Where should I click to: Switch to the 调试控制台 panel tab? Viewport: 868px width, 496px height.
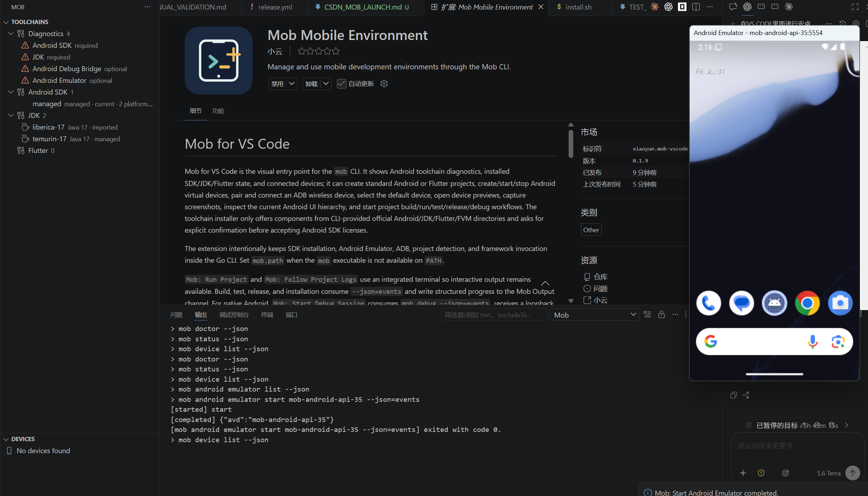(x=234, y=315)
